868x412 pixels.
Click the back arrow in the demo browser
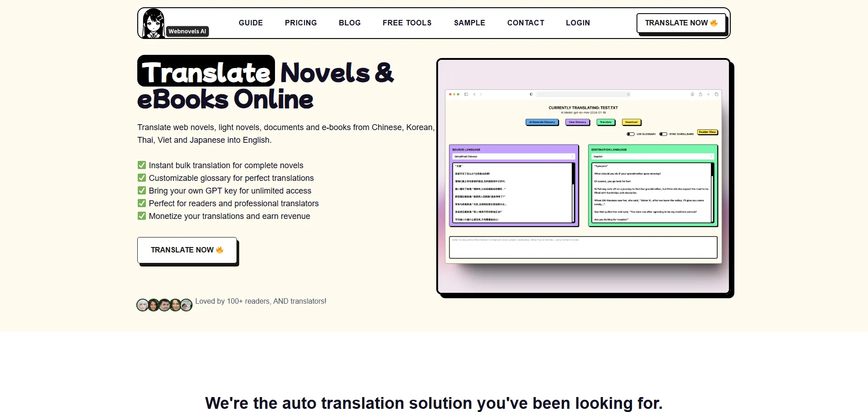click(x=474, y=94)
